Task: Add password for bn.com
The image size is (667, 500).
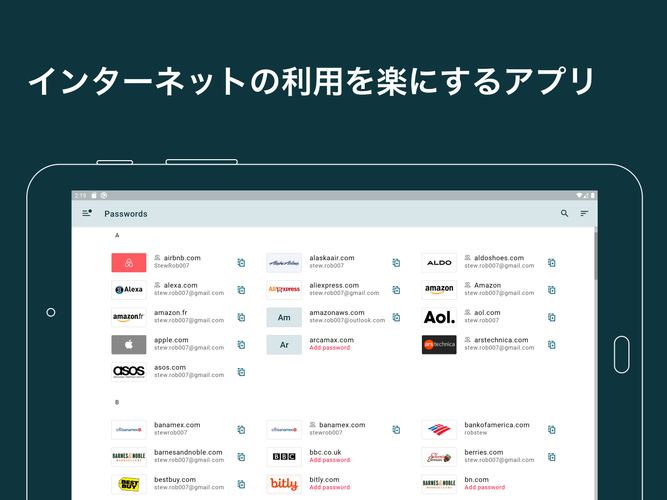Action: 485,487
